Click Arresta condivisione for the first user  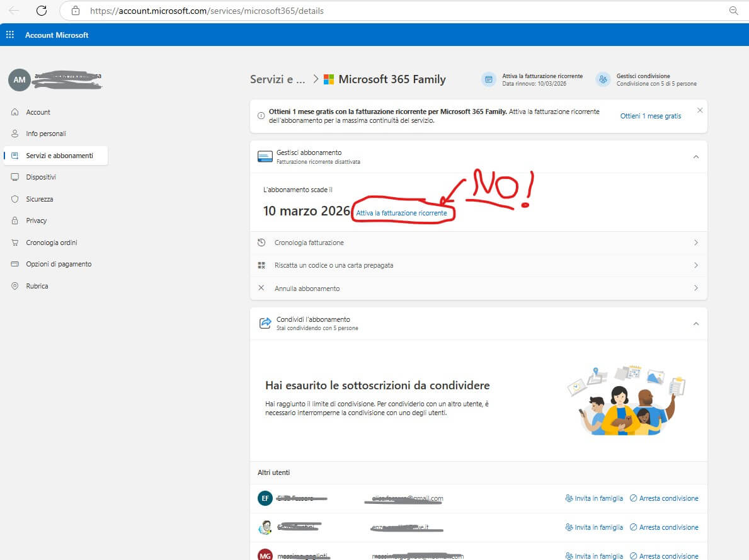click(x=664, y=498)
